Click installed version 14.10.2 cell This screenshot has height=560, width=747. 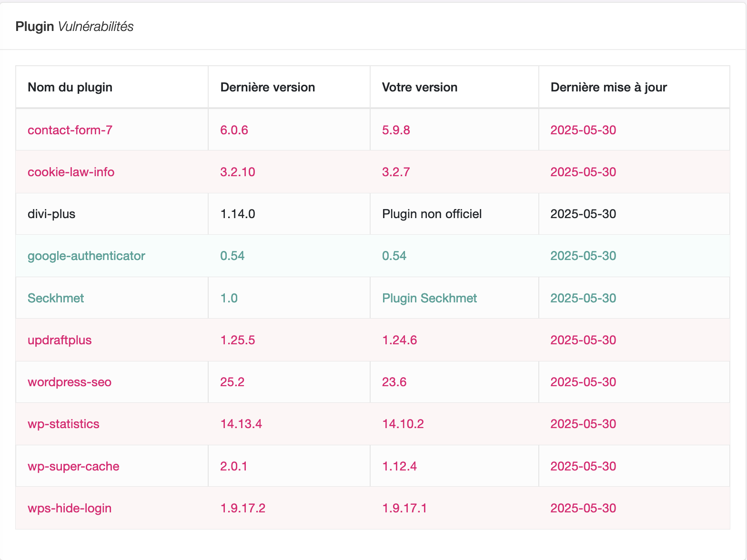(x=403, y=424)
